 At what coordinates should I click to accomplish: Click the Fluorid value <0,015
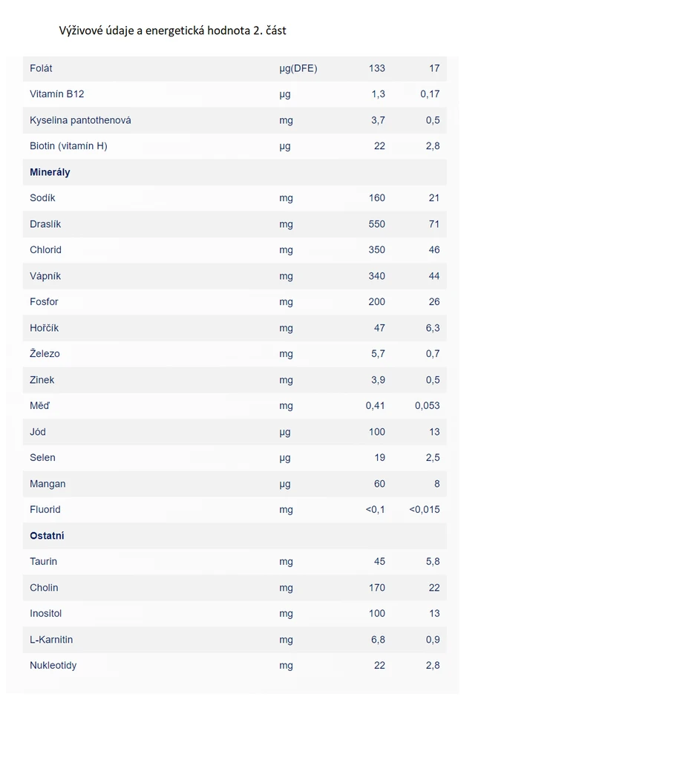point(425,509)
